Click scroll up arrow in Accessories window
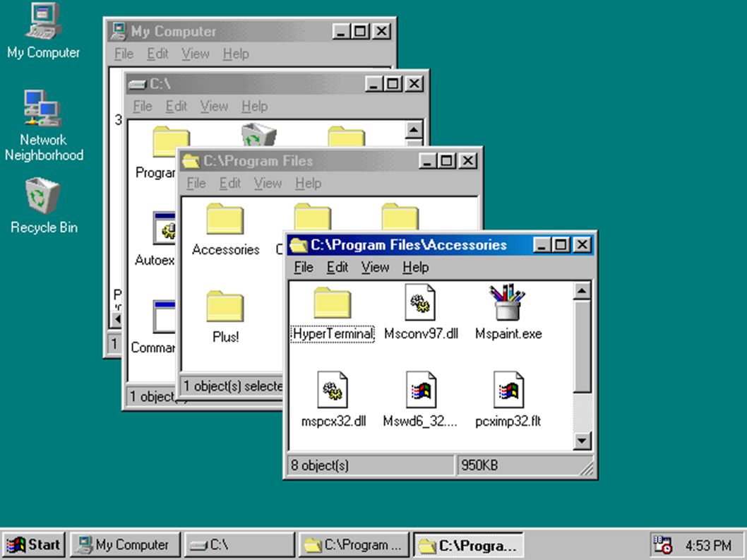Image resolution: width=747 pixels, height=560 pixels. tap(582, 290)
